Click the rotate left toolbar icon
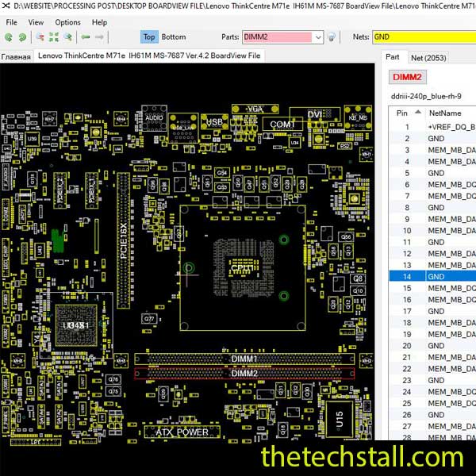The height and width of the screenshot is (476, 476). [8, 37]
